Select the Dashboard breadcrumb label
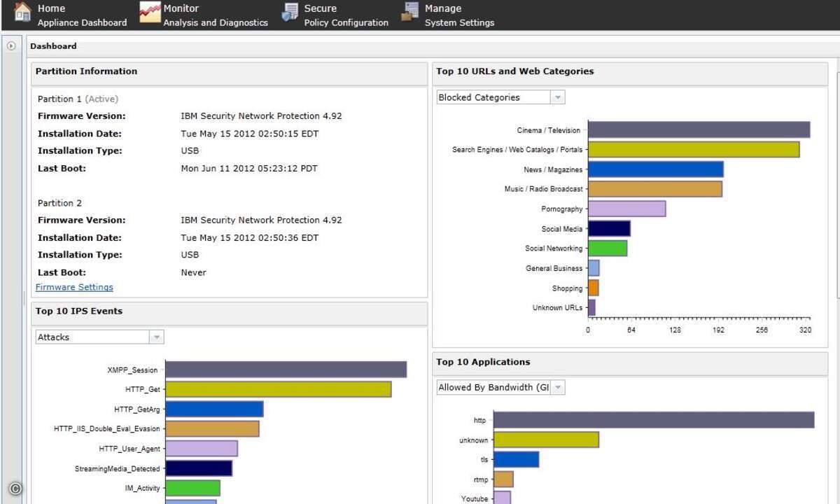Viewport: 840px width, 504px height. (x=53, y=46)
